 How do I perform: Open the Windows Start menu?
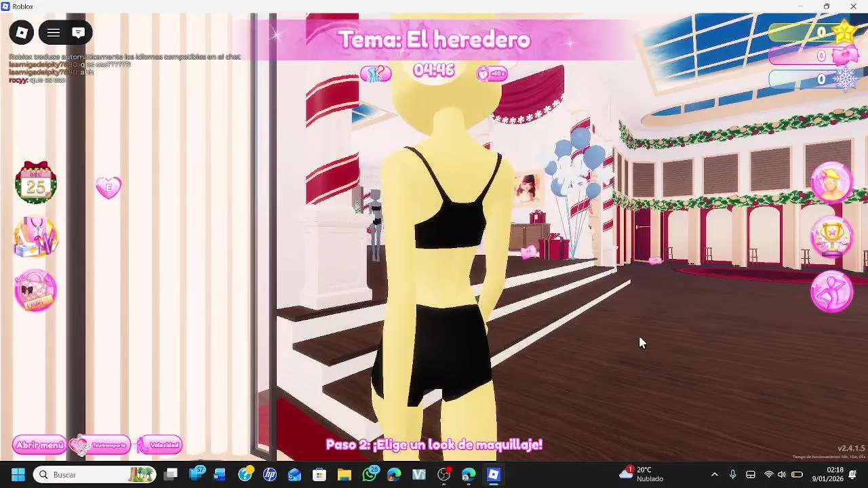click(18, 474)
